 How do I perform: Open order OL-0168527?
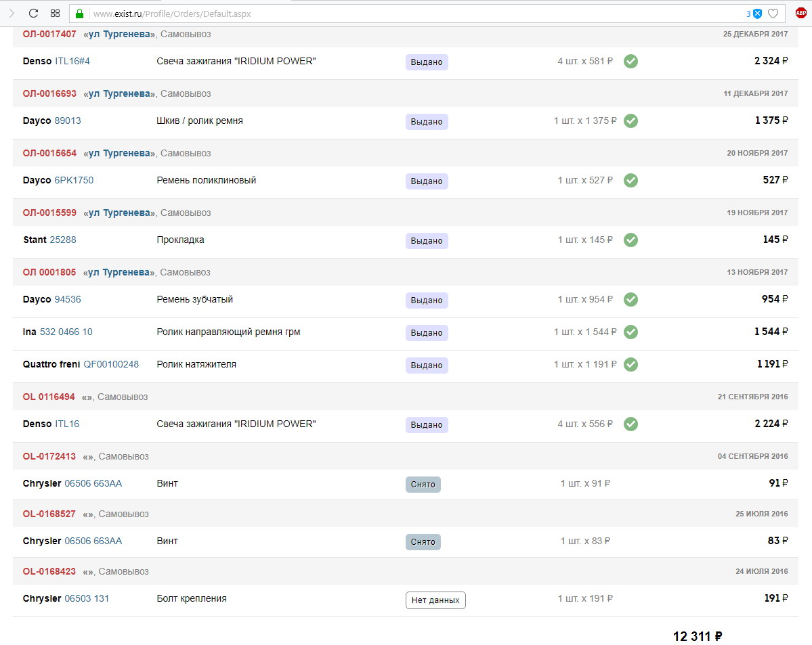click(49, 514)
